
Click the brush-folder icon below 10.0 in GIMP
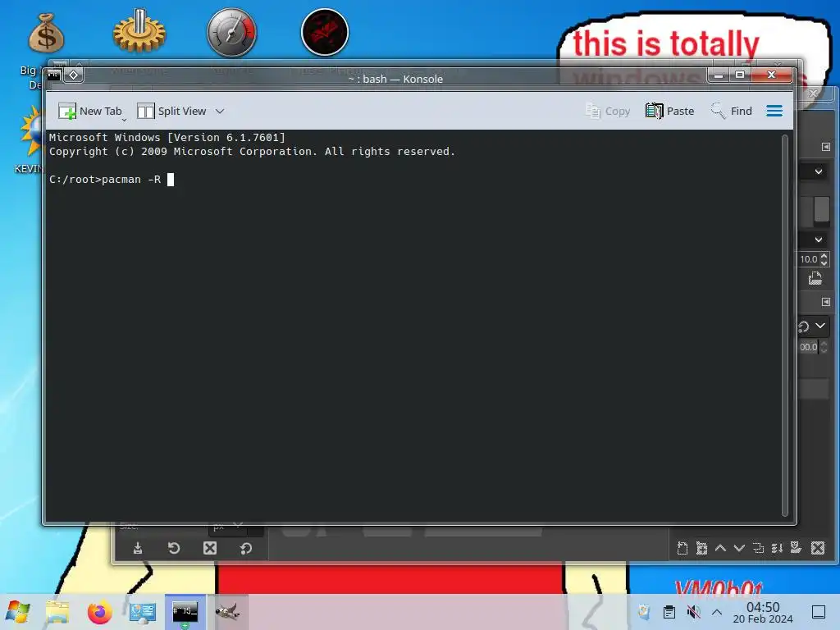coord(815,279)
